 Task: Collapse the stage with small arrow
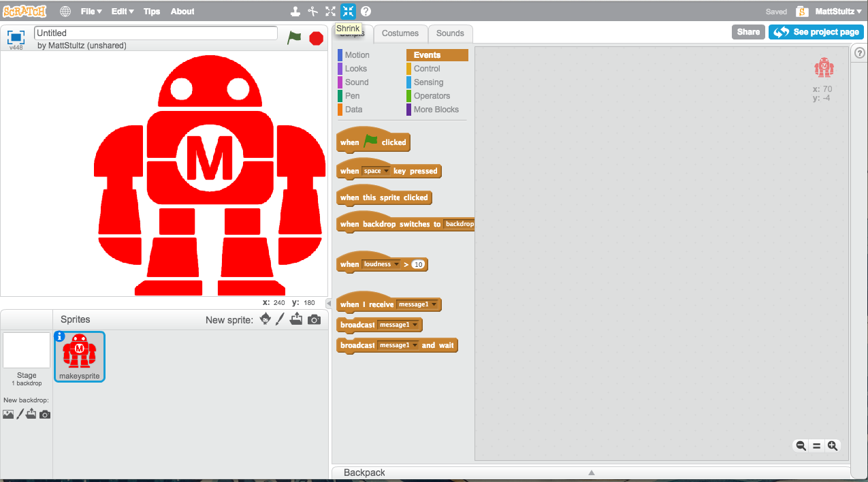tap(328, 303)
